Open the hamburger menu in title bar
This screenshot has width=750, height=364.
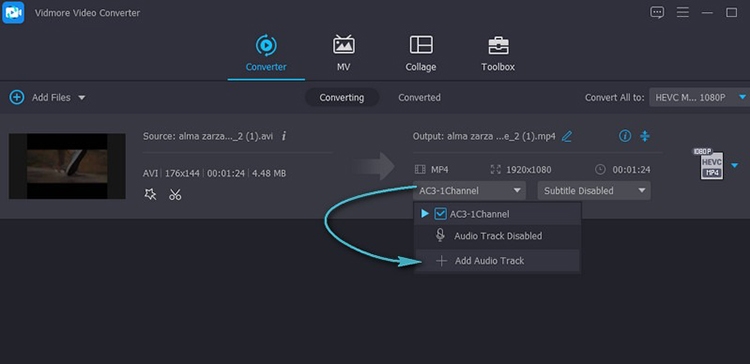[x=683, y=12]
